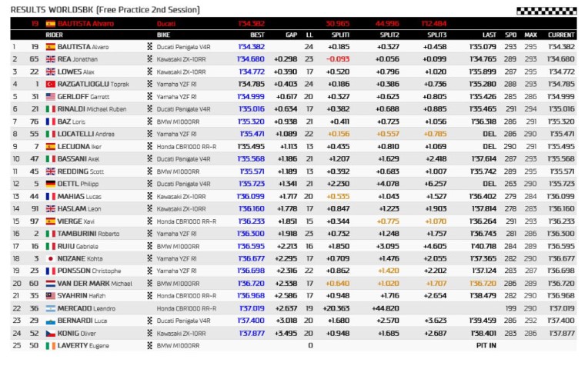The height and width of the screenshot is (369, 588).
Task: Click the chequered flag icon in VIERGE row
Action: pyautogui.click(x=149, y=221)
